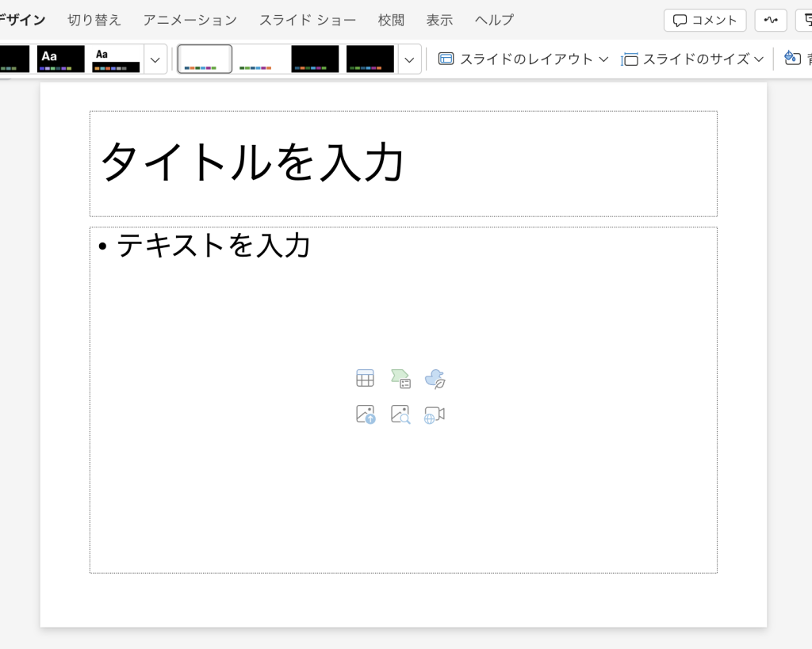The width and height of the screenshot is (812, 649).
Task: Switch to the 校閲 tab
Action: click(391, 20)
